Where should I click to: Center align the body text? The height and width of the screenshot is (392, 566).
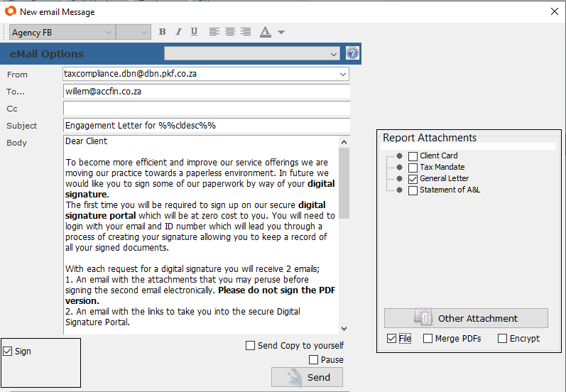pos(229,32)
